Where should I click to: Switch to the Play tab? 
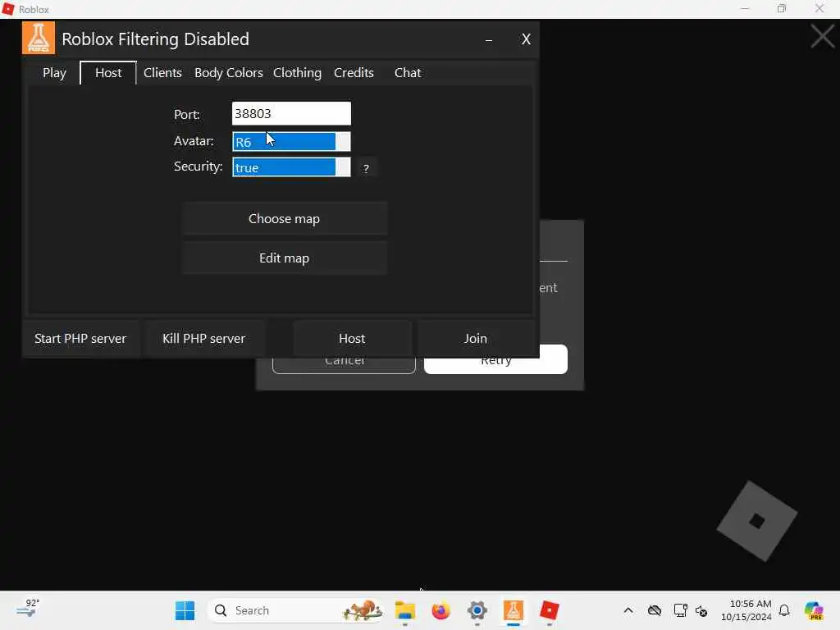pos(55,73)
